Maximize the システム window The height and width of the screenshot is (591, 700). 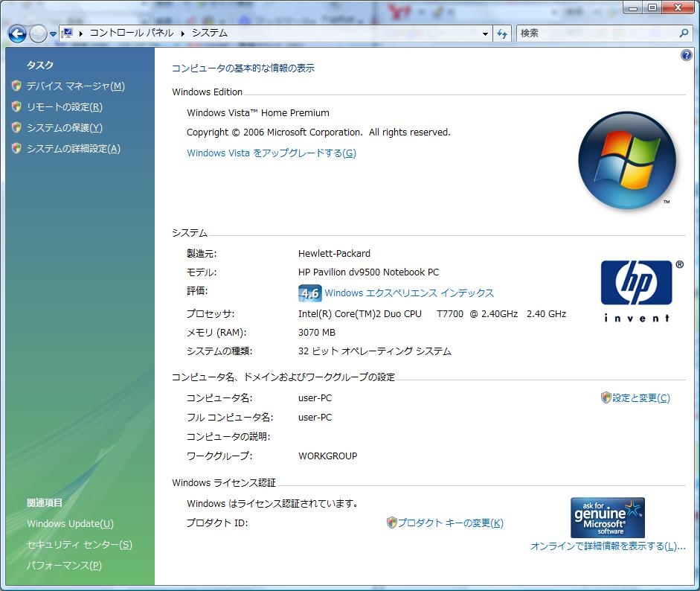(x=652, y=7)
